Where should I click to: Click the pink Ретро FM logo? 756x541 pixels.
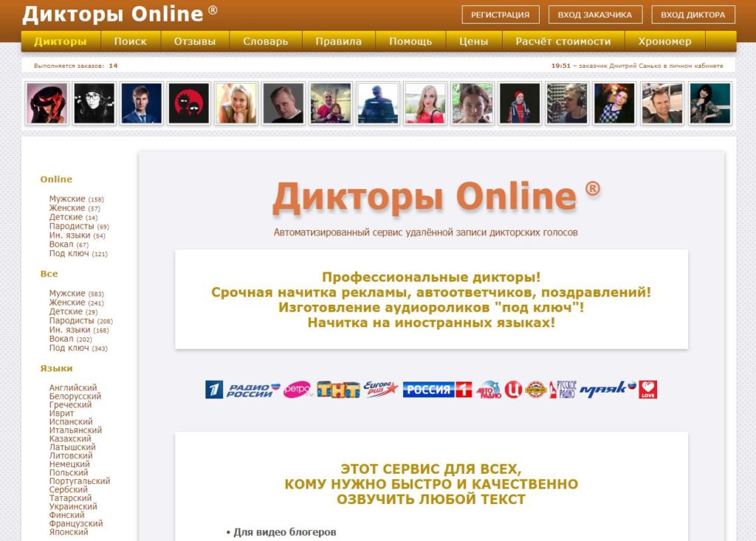tap(298, 390)
